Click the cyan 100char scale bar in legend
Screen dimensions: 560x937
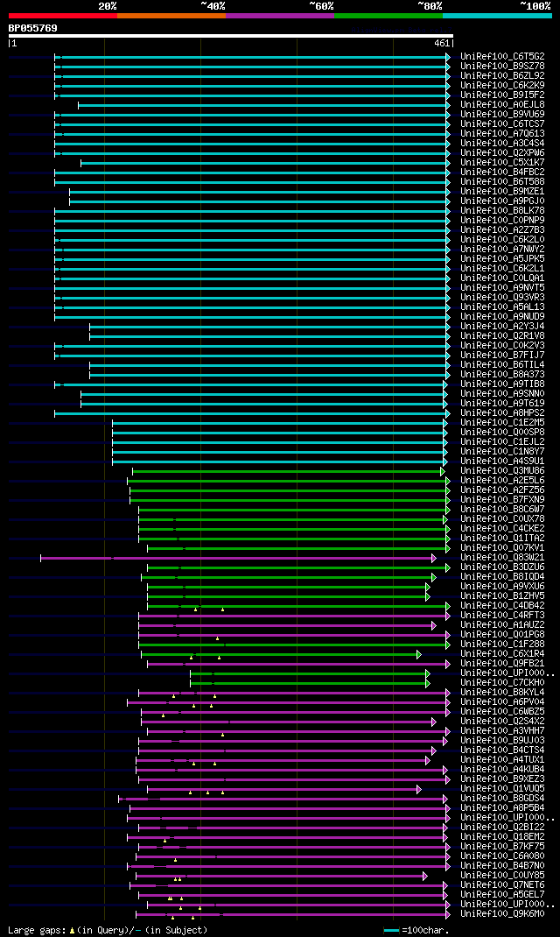[391, 930]
